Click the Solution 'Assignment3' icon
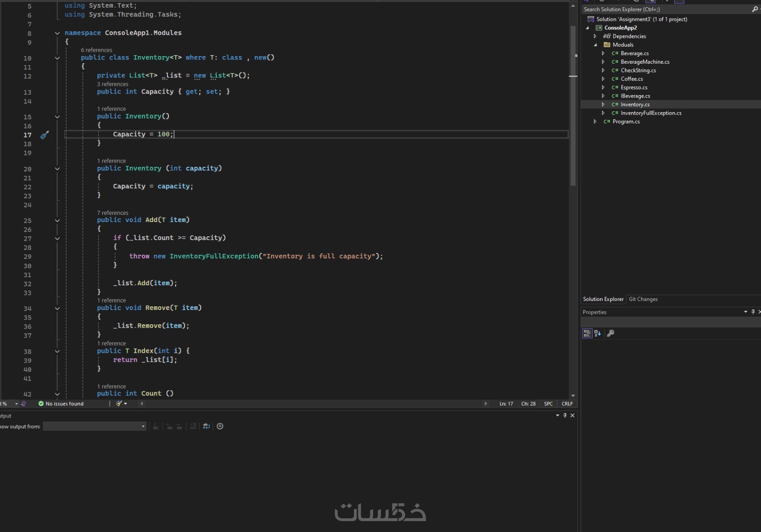The height and width of the screenshot is (532, 761). coord(591,19)
